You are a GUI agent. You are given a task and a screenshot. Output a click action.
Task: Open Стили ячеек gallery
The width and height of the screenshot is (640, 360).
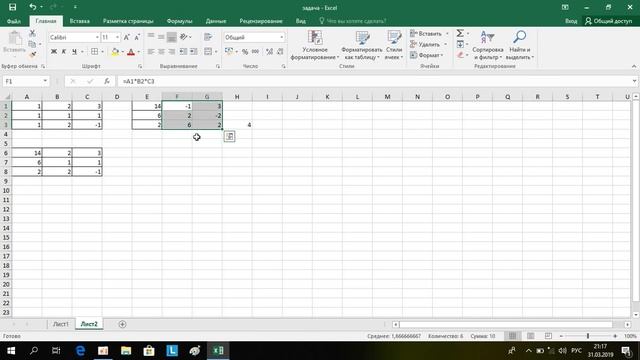coord(394,45)
